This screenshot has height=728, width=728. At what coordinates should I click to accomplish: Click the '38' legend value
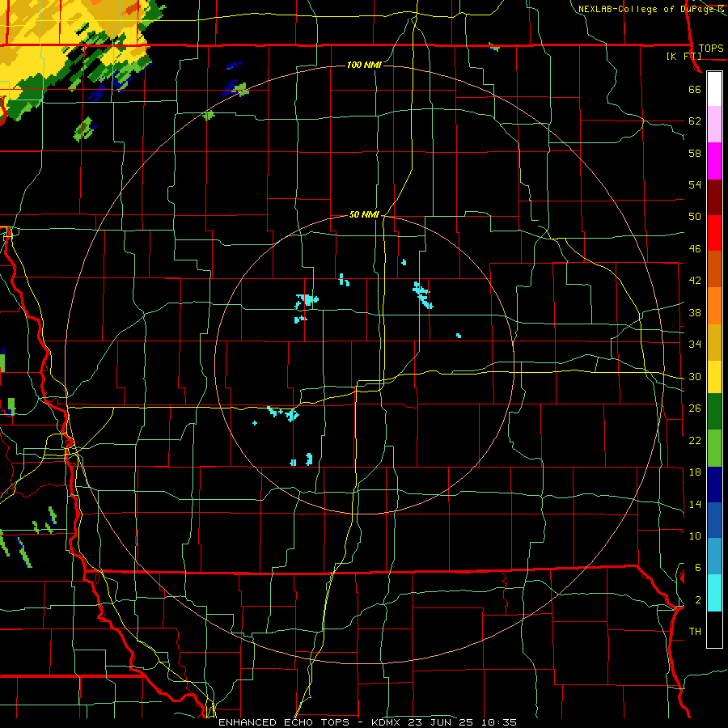click(695, 312)
